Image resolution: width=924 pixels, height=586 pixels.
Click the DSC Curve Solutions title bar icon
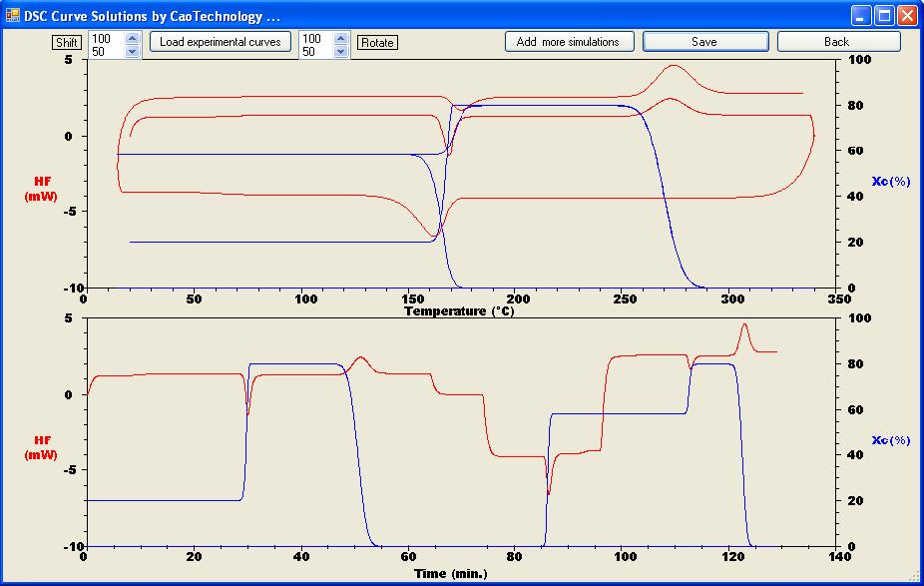[x=12, y=15]
